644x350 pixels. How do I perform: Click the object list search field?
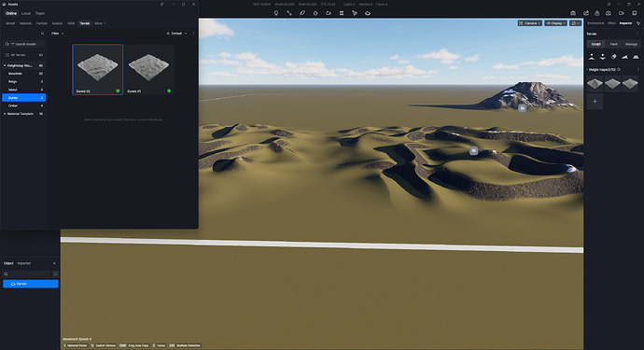[27, 274]
